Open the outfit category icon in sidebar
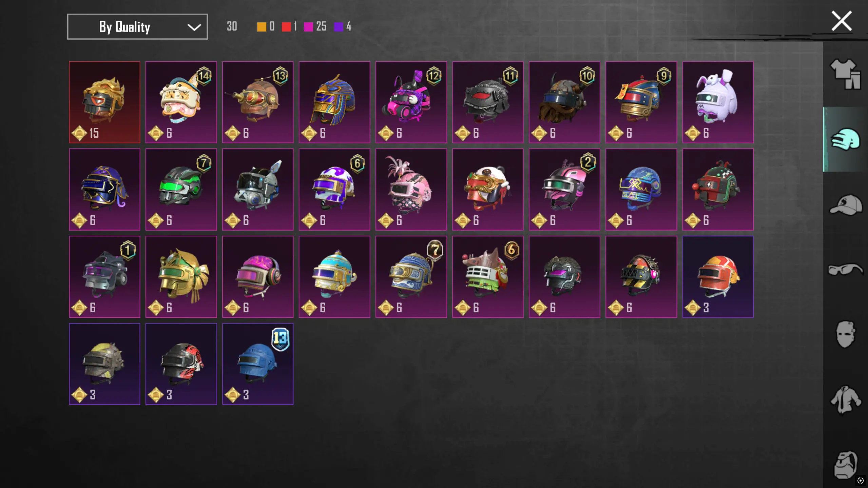 845,74
